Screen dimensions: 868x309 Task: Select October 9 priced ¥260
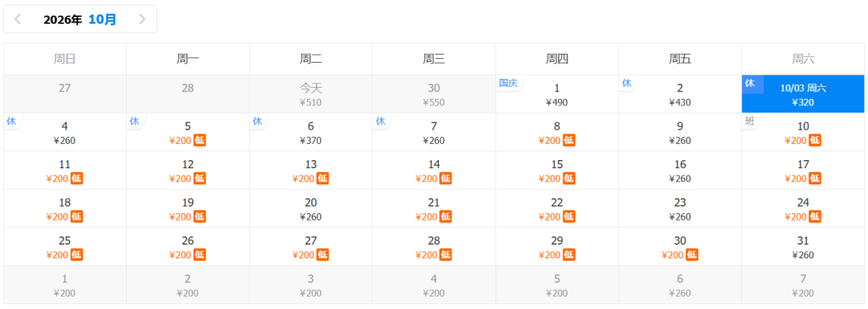680,132
